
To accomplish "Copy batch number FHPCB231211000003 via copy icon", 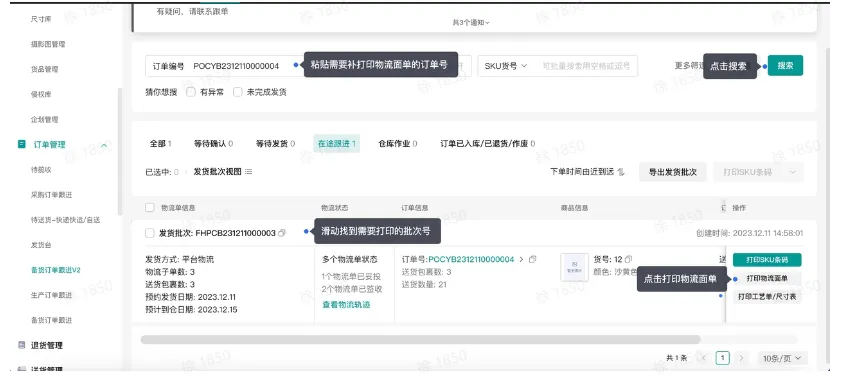I will (282, 233).
